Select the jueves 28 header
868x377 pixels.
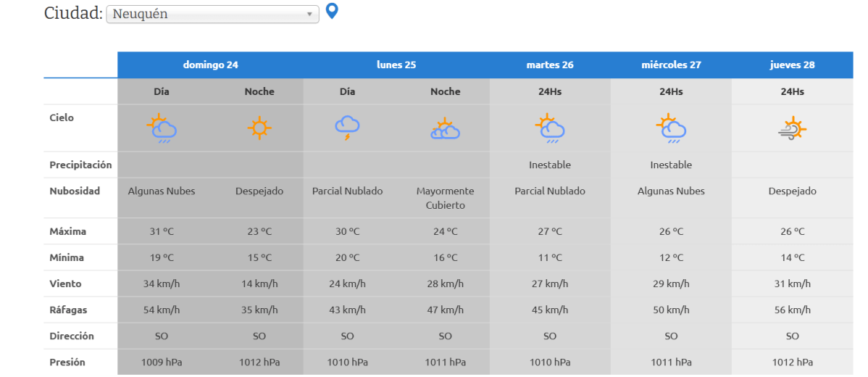tap(792, 65)
